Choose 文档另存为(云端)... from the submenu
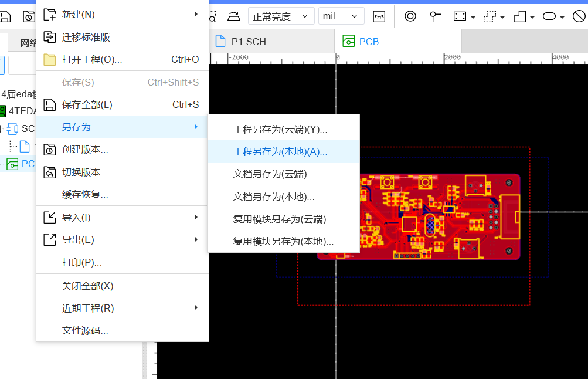 pyautogui.click(x=274, y=174)
